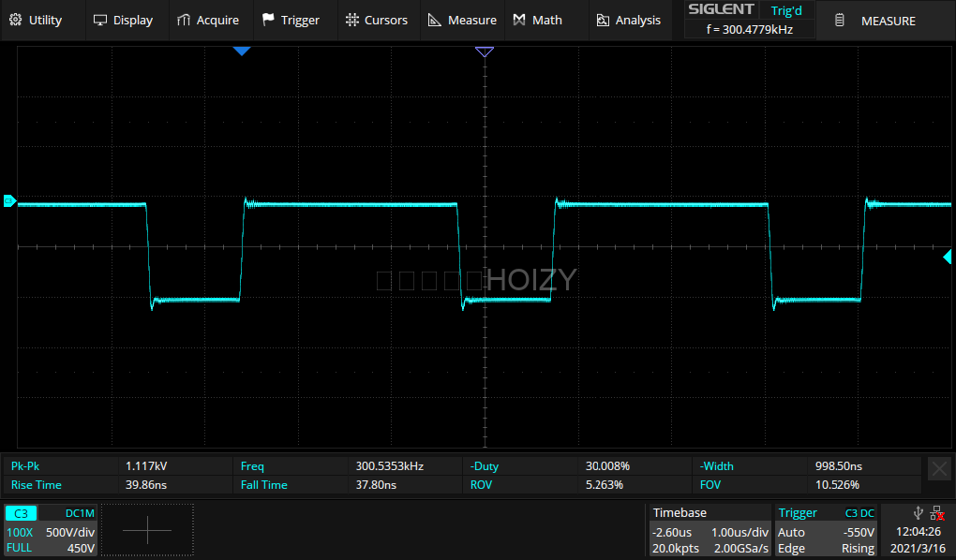Click the Analysis menu icon
956x560 pixels.
[x=604, y=20]
